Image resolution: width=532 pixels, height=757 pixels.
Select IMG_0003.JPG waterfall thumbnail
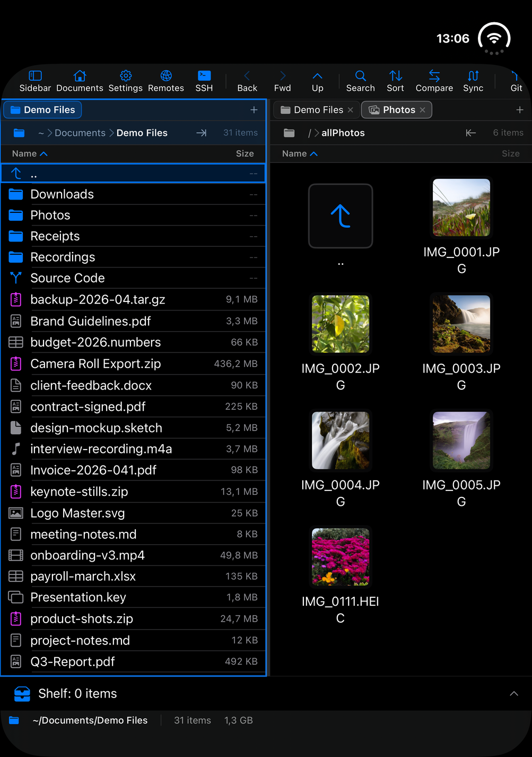click(x=461, y=324)
